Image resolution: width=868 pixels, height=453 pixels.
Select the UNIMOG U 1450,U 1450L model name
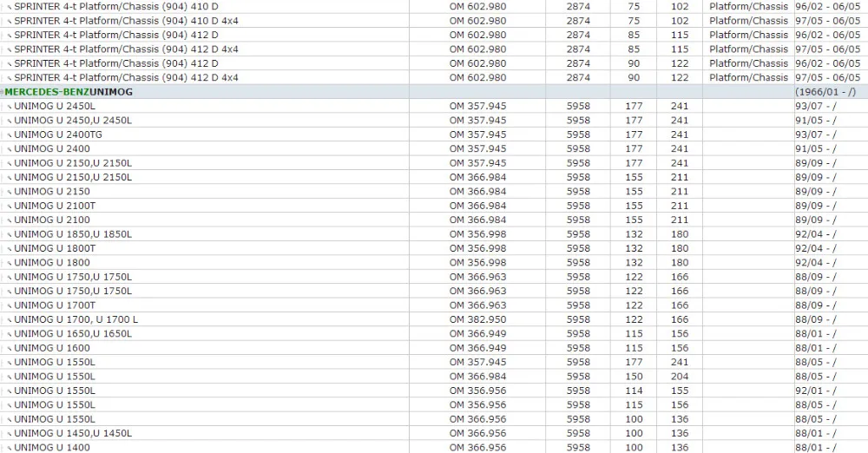pyautogui.click(x=73, y=434)
